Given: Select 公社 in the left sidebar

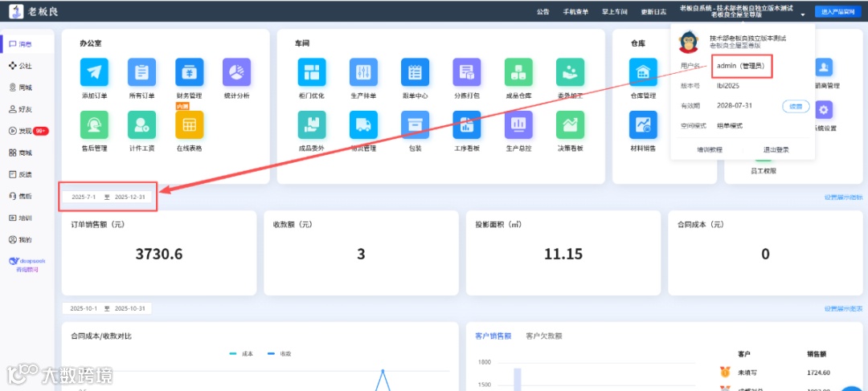Looking at the screenshot, I should point(20,66).
